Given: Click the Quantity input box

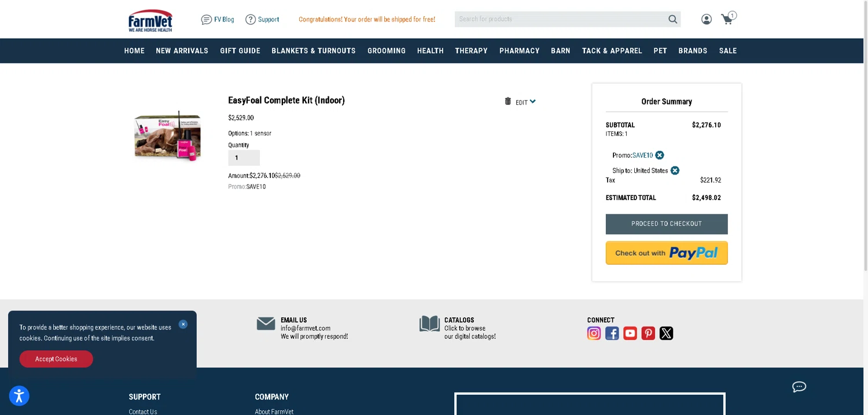Looking at the screenshot, I should click(x=244, y=158).
